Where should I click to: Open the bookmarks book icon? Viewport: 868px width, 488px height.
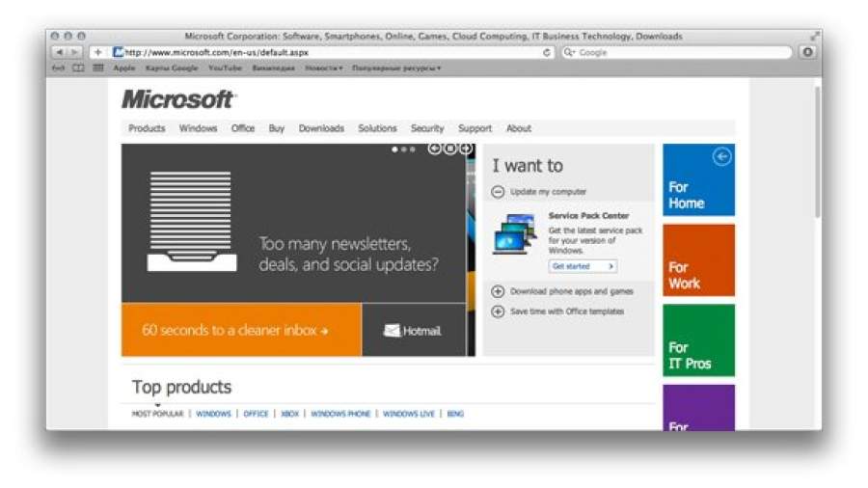point(78,68)
